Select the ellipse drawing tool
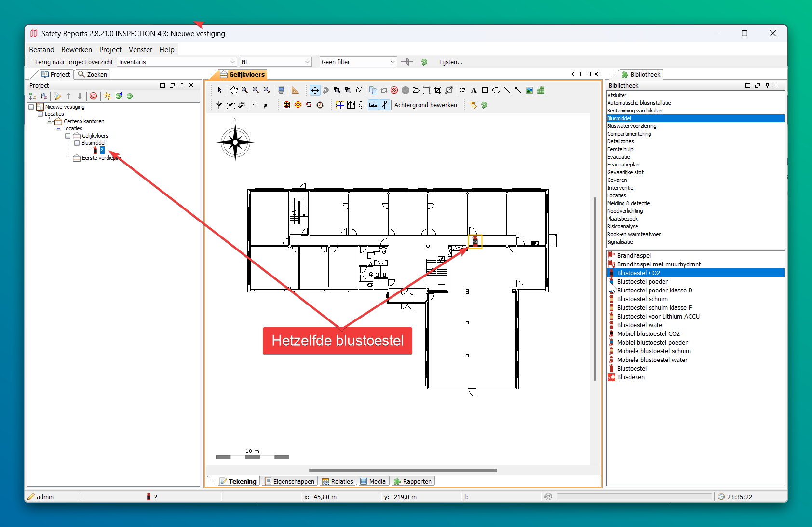Viewport: 812px width, 527px height. (496, 90)
